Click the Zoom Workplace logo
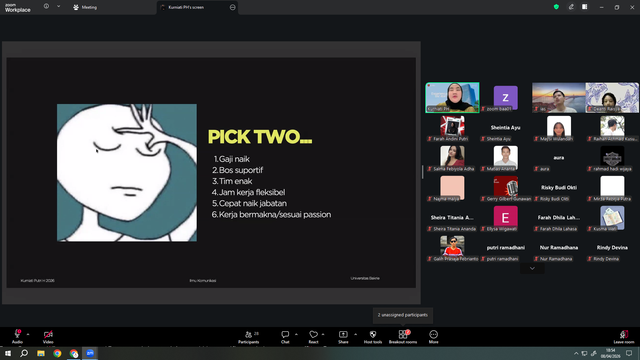Viewport: 640px width, 360px height. point(18,8)
